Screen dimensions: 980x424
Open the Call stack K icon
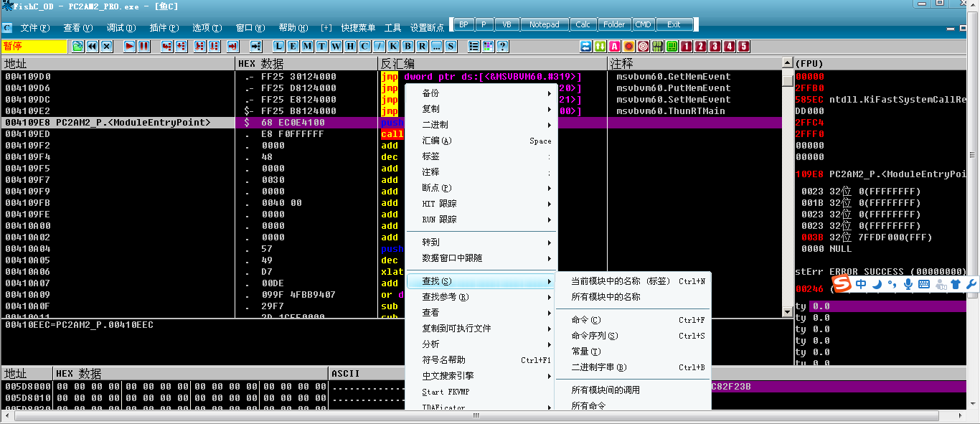pyautogui.click(x=393, y=46)
